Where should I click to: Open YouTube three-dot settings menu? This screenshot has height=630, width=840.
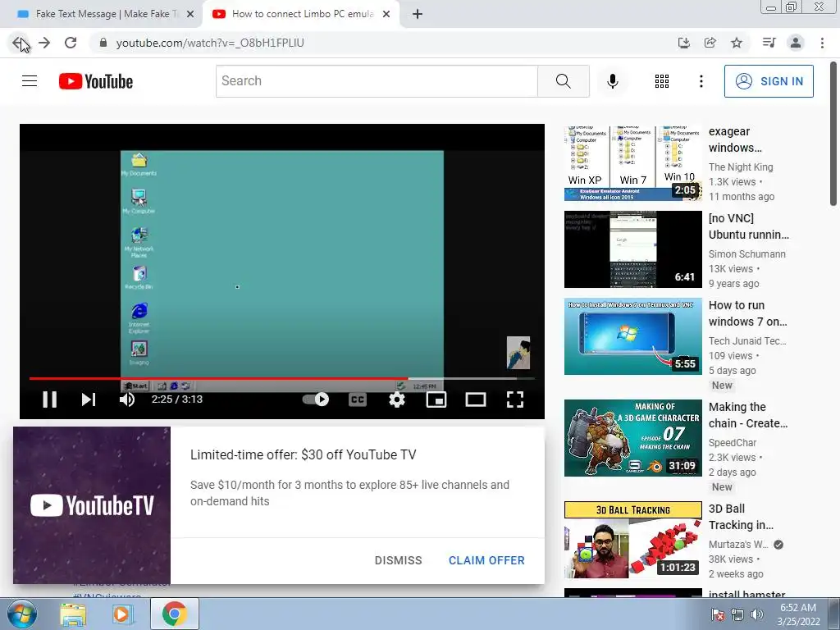point(701,81)
